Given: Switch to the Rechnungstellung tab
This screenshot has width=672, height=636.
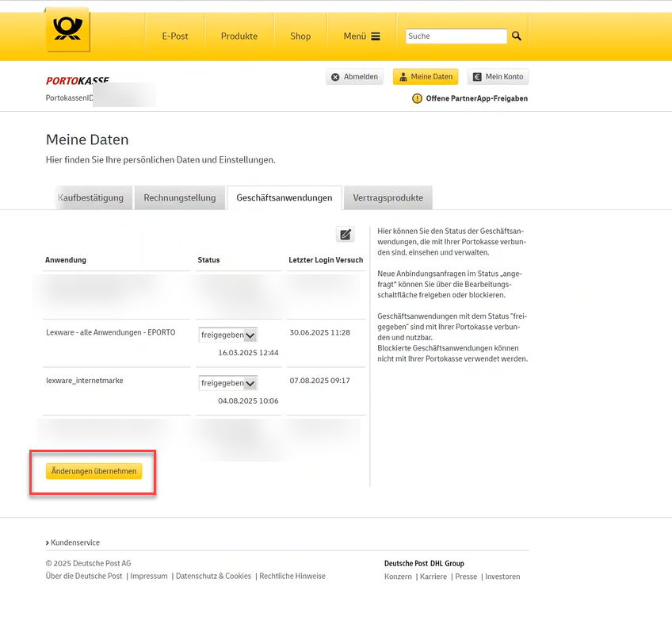Looking at the screenshot, I should pos(179,197).
